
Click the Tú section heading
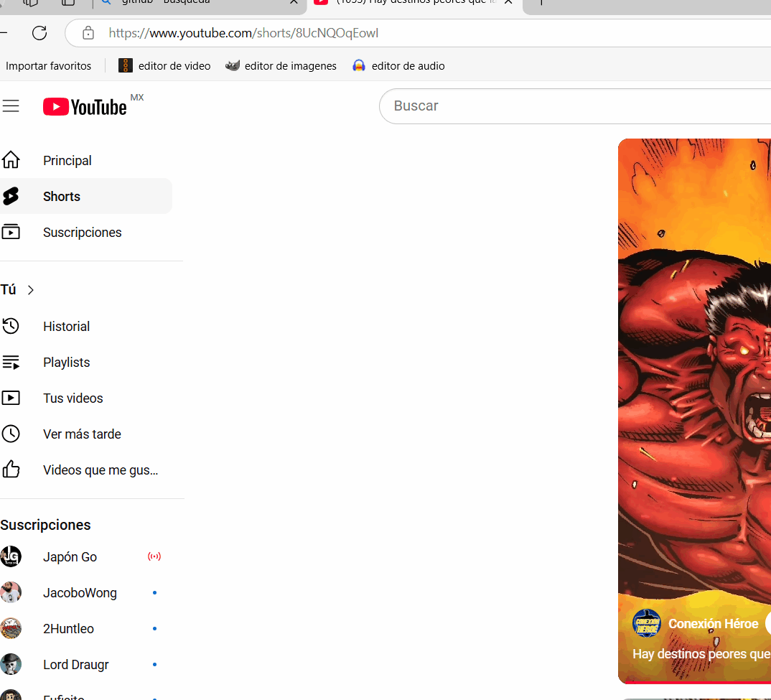coord(8,290)
